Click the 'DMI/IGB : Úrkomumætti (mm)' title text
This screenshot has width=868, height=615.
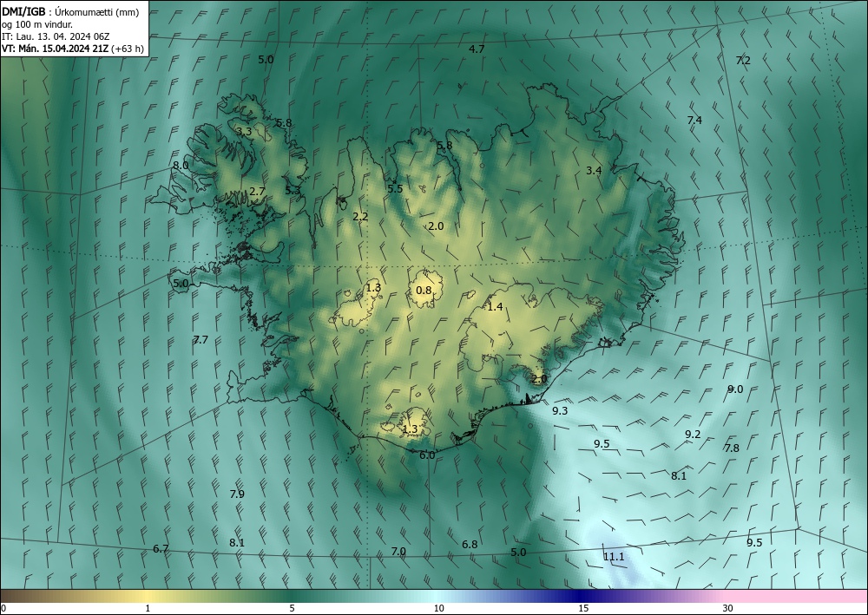[x=70, y=10]
